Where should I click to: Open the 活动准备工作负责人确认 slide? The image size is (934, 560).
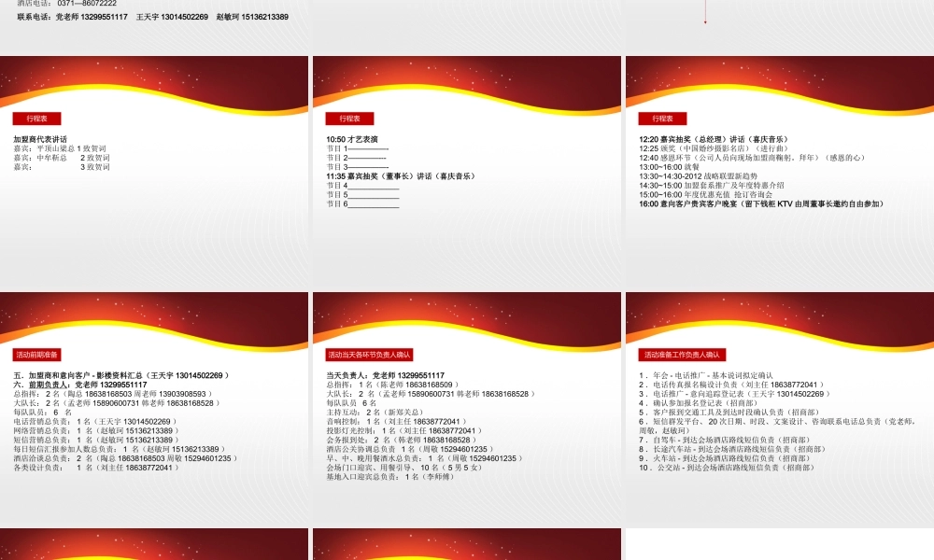[x=780, y=410]
